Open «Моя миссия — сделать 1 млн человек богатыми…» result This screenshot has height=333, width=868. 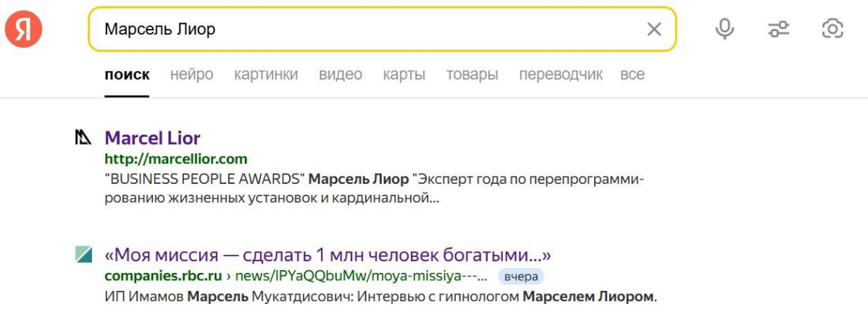click(327, 256)
